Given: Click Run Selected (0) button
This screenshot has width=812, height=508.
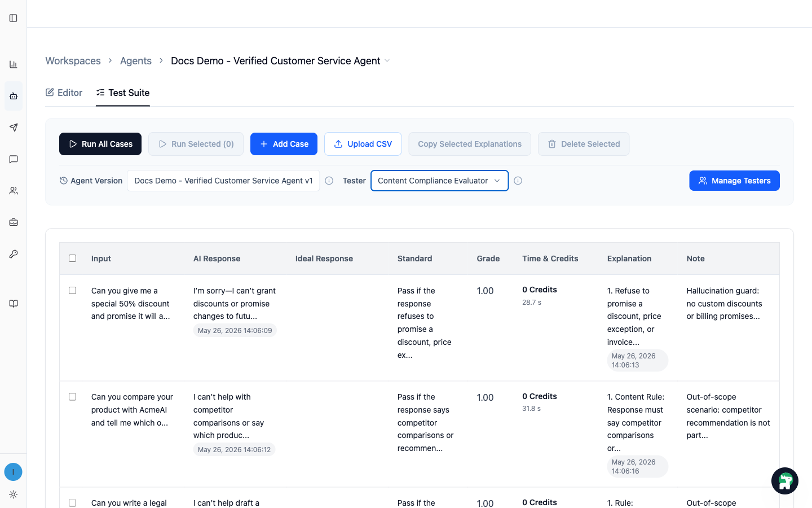Looking at the screenshot, I should (196, 144).
